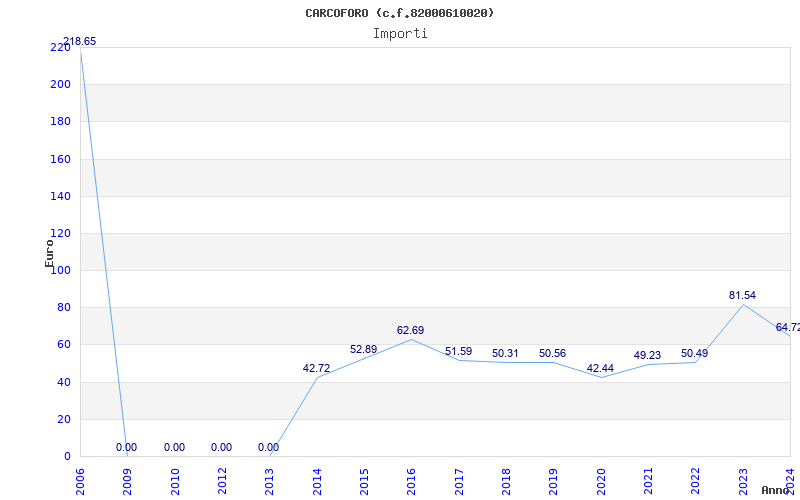The image size is (800, 500).
Task: Click the 42.44 value label
Action: (600, 368)
